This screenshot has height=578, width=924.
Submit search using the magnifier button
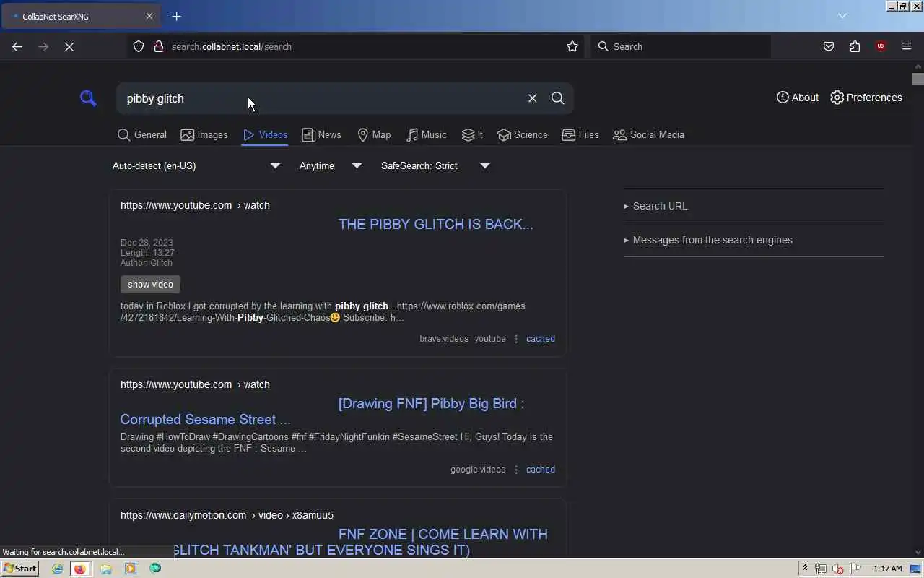558,98
